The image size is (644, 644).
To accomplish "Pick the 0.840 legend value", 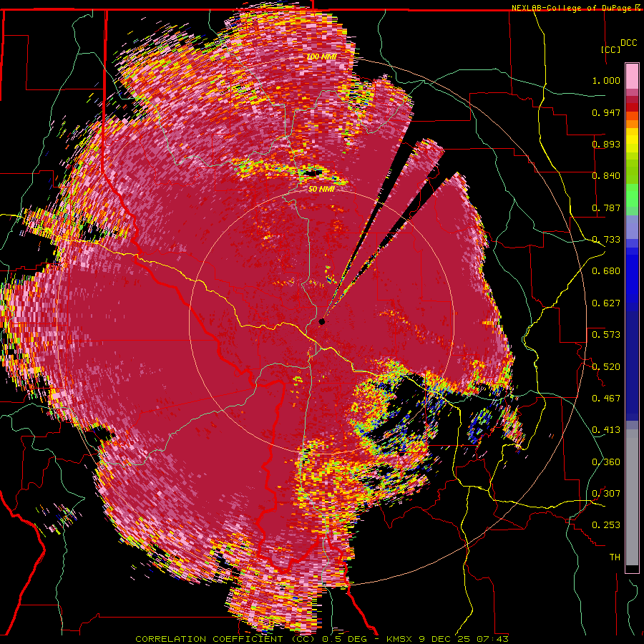I will point(606,176).
